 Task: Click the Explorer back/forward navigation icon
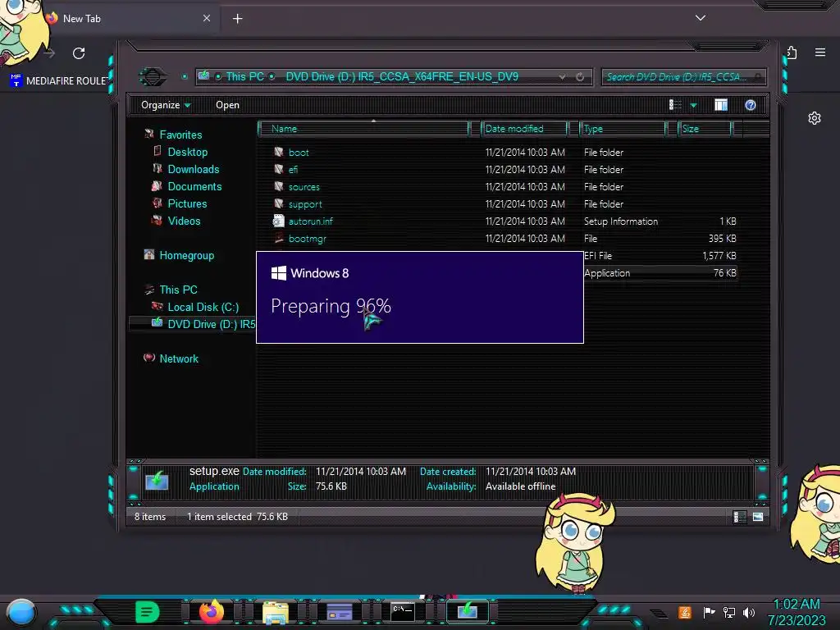click(153, 76)
